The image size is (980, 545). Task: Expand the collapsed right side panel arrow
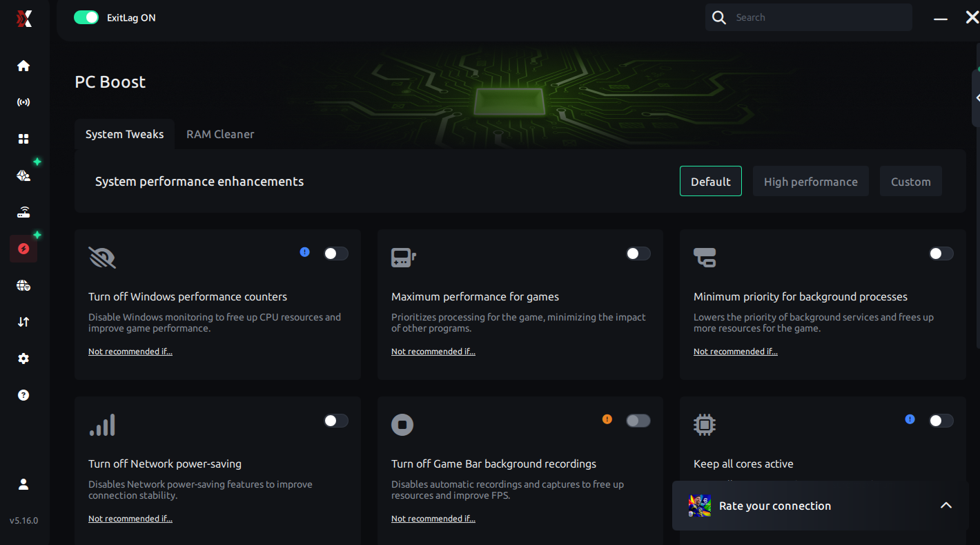click(x=977, y=98)
